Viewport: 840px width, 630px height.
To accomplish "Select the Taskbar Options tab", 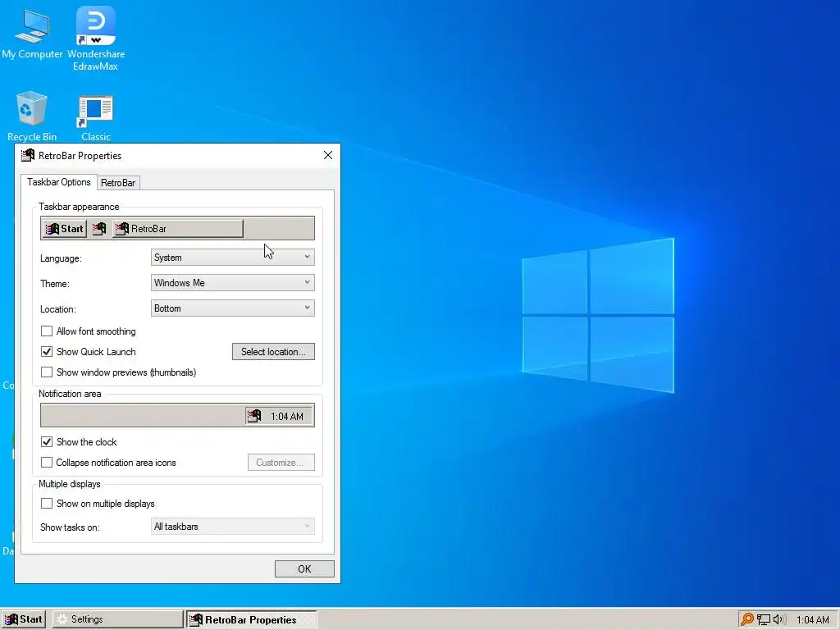I will [x=59, y=182].
